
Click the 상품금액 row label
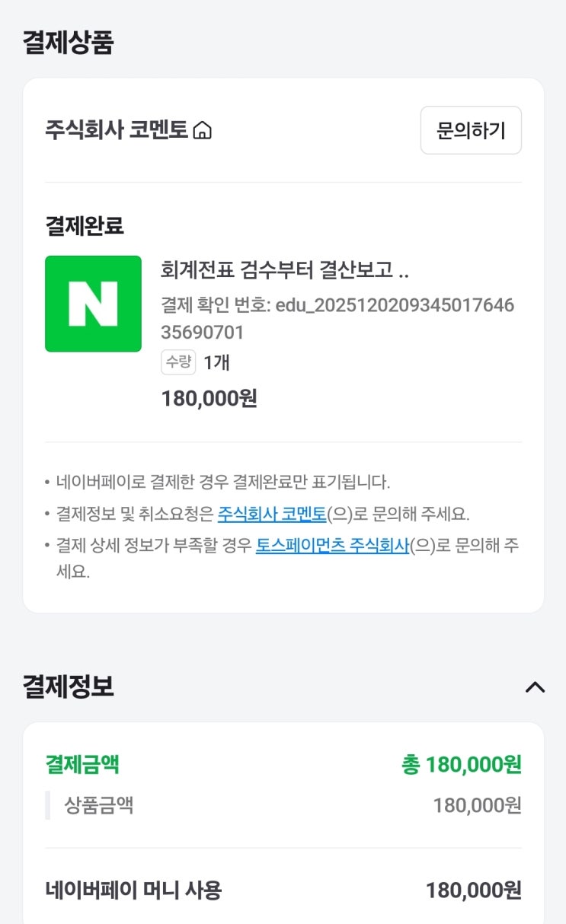pos(99,805)
